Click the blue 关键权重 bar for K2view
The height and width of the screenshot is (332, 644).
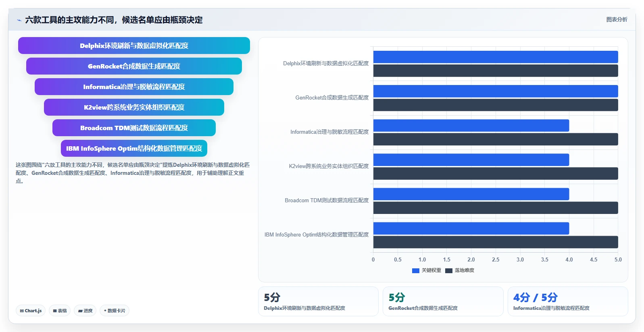(471, 160)
